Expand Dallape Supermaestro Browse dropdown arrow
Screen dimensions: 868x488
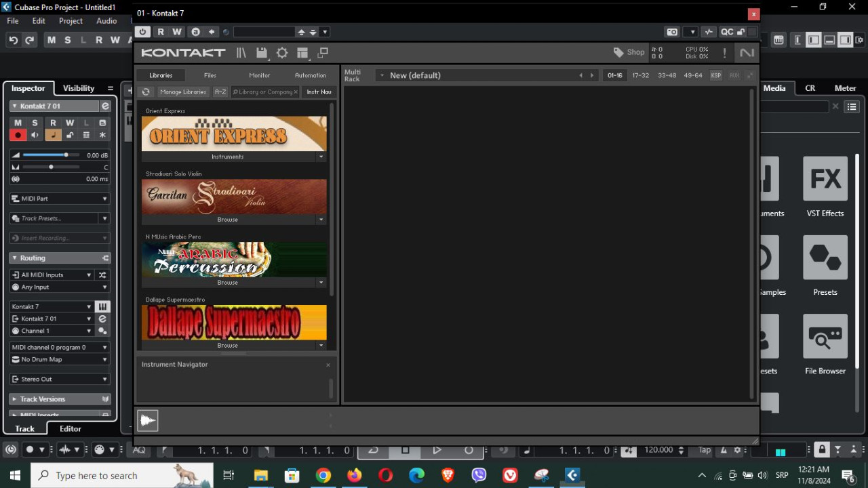(x=321, y=346)
